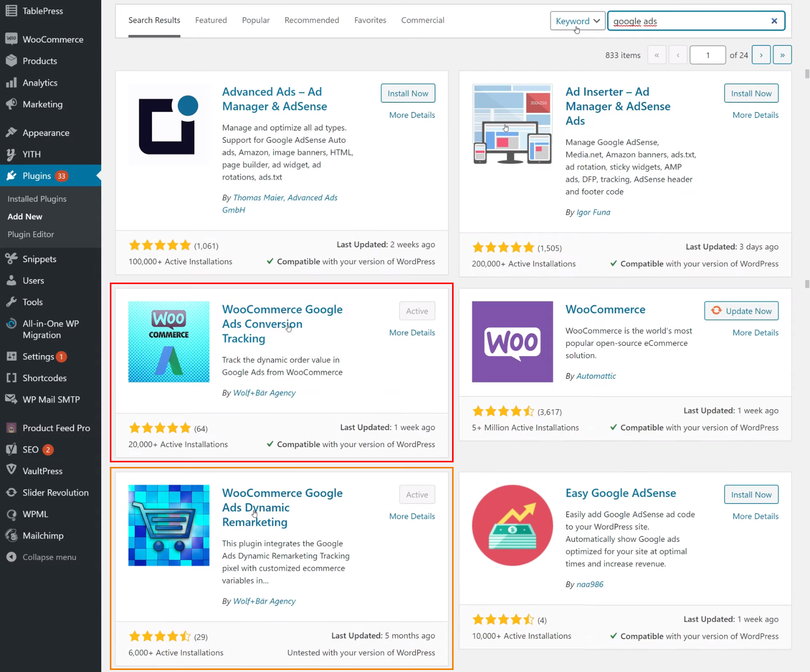This screenshot has width=810, height=672.
Task: Click the VaultPress shield icon
Action: [11, 470]
